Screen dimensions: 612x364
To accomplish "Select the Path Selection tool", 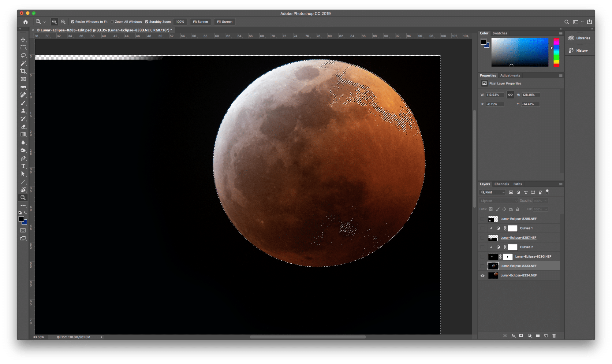I will (x=23, y=174).
